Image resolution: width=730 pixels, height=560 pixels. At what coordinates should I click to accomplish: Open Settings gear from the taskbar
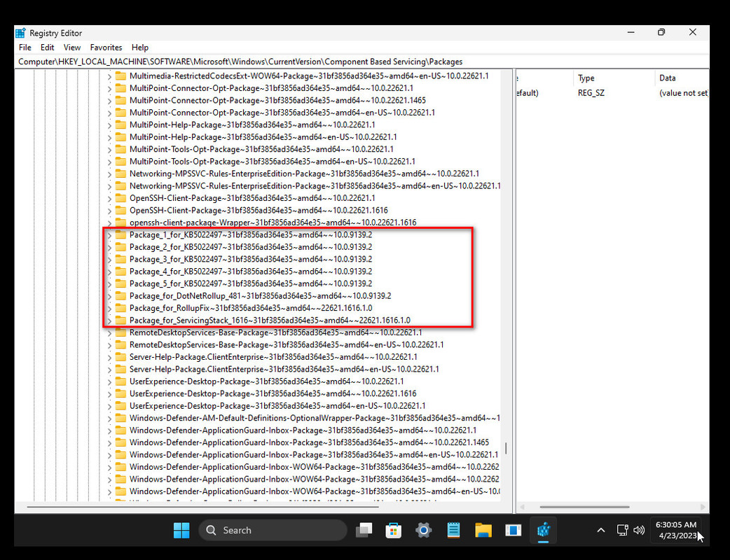tap(423, 530)
